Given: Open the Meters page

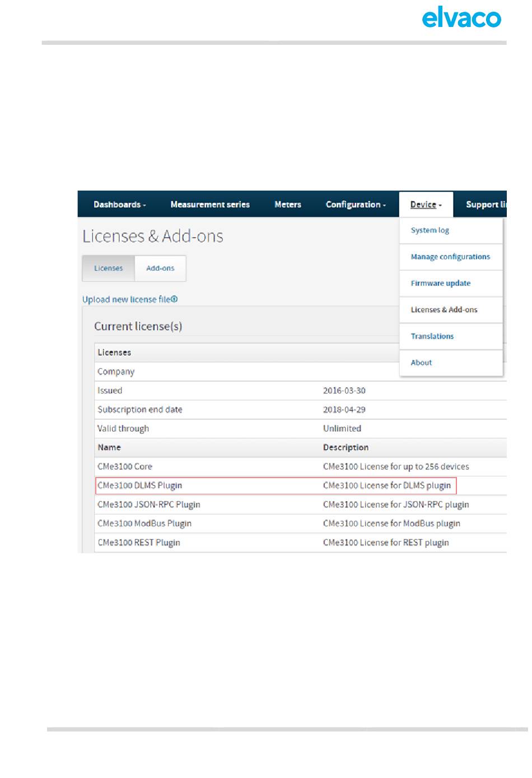Looking at the screenshot, I should (x=288, y=205).
